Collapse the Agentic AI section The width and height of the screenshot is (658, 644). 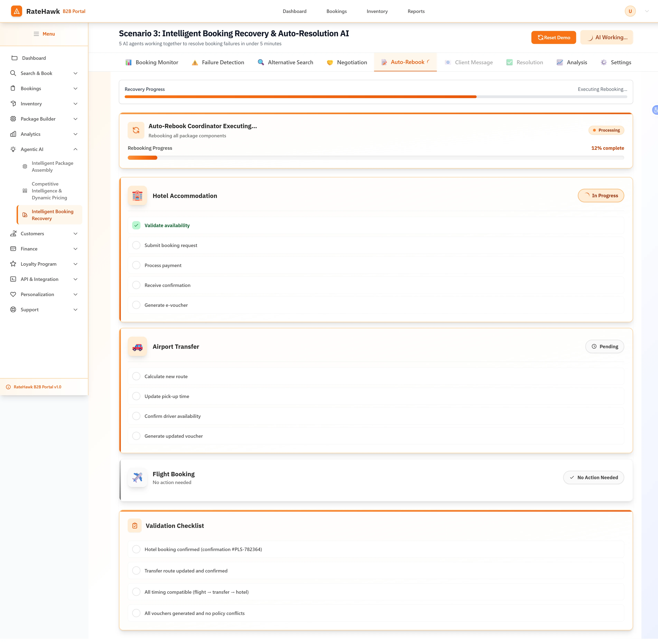tap(75, 149)
